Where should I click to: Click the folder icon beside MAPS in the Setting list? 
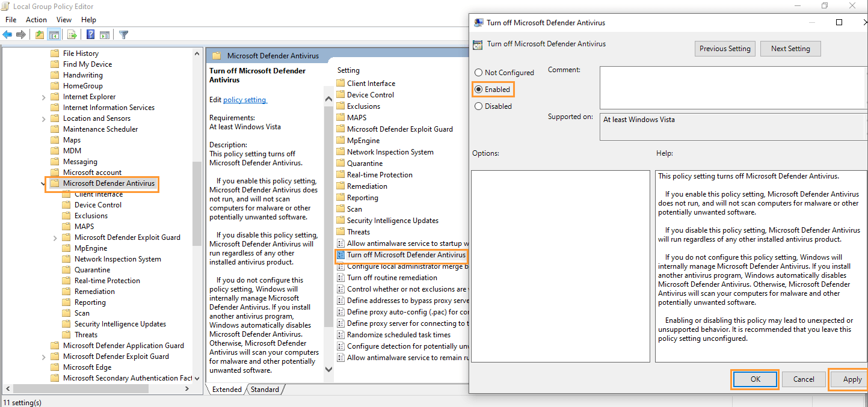tap(340, 118)
